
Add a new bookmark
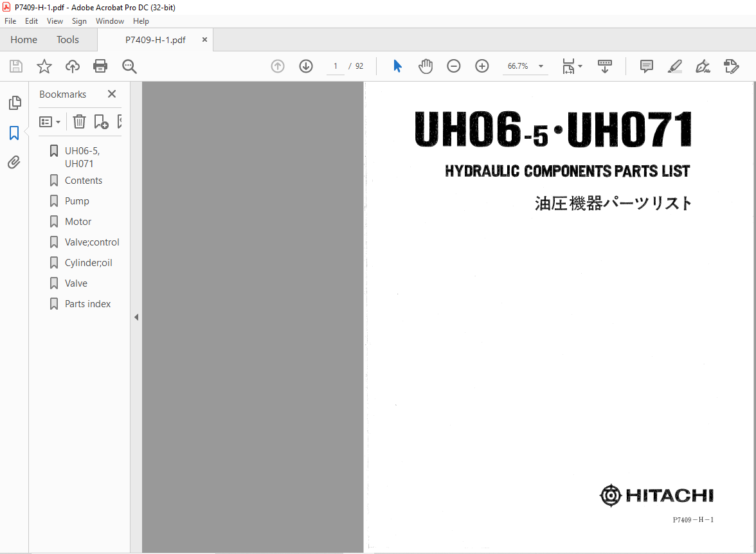tap(102, 121)
